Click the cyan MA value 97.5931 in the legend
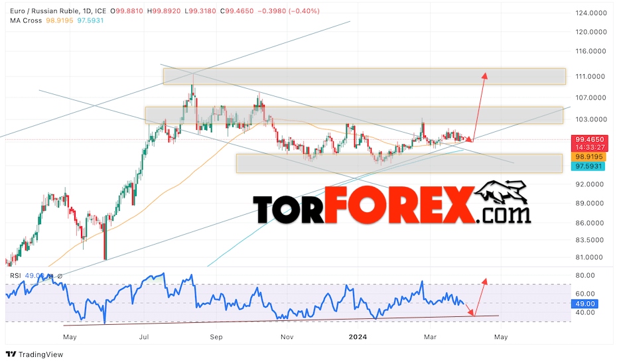This screenshot has width=619, height=364. pos(90,21)
